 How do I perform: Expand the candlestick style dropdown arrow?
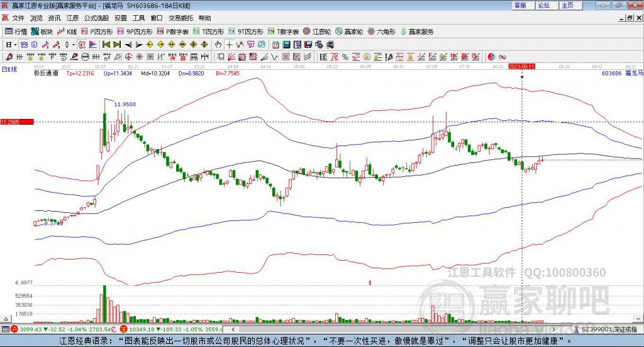point(74,45)
